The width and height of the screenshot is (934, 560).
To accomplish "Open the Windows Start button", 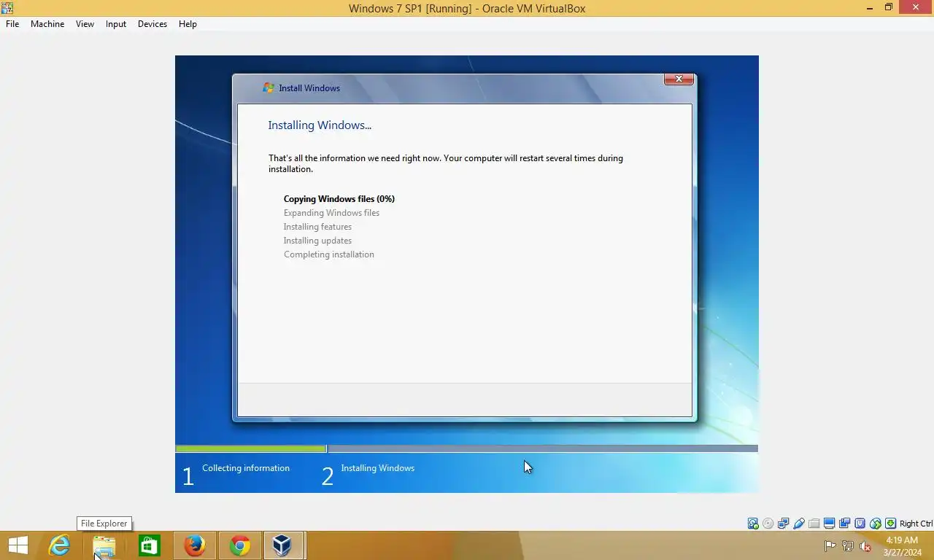I will click(x=18, y=545).
